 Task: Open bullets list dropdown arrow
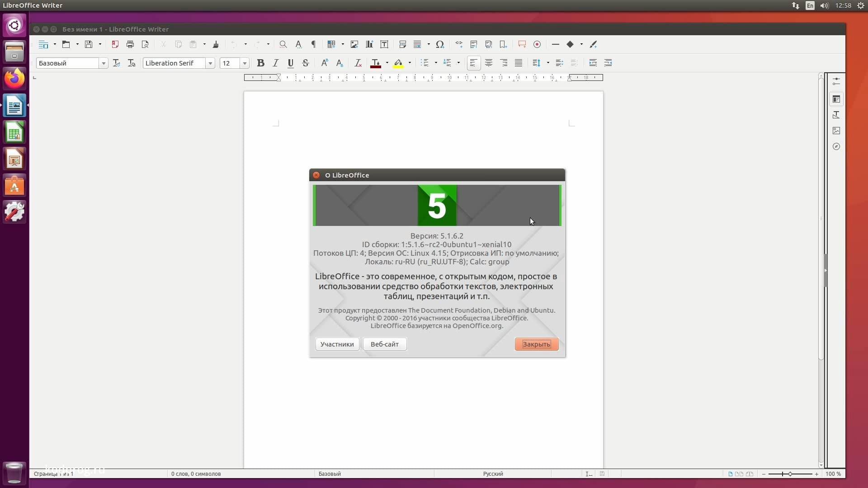pos(436,63)
